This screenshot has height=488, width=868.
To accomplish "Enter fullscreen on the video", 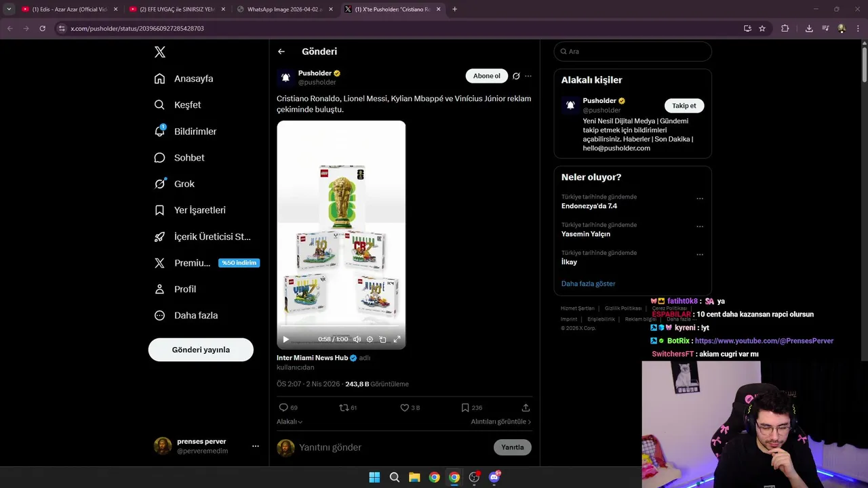I will (x=397, y=339).
